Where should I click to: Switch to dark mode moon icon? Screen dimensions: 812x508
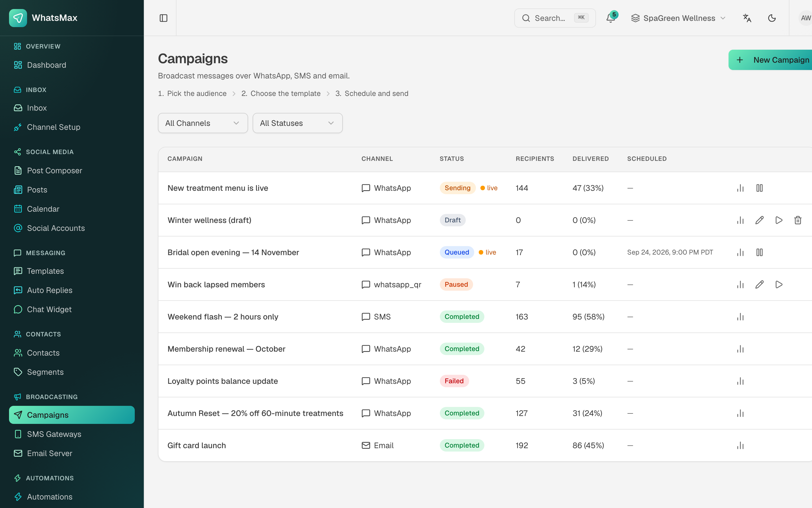[x=772, y=18]
